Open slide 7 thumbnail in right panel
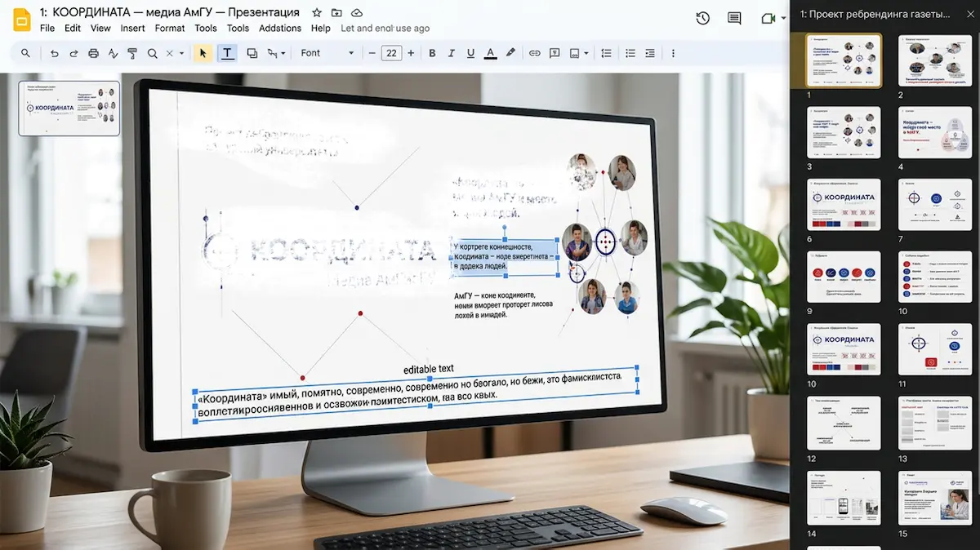 coord(935,205)
